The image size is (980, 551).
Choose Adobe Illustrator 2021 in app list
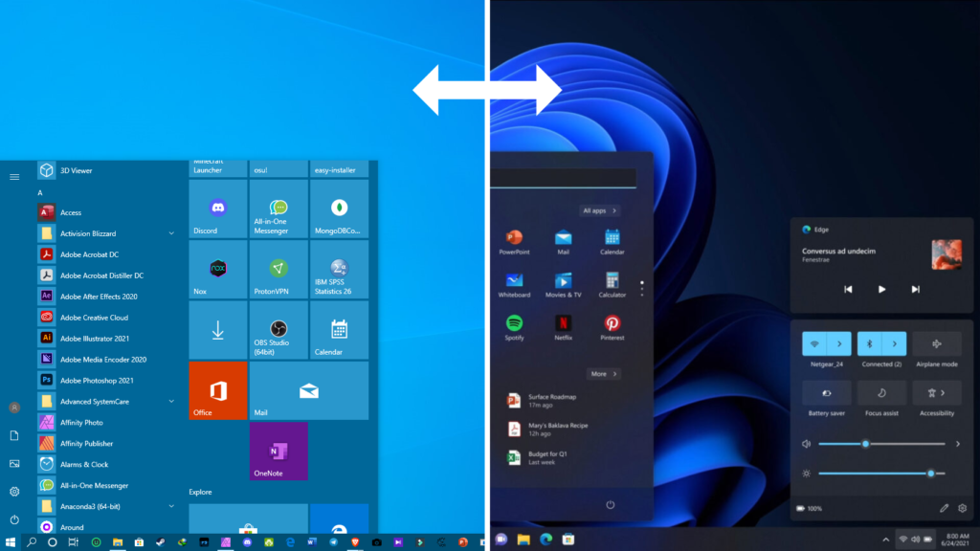94,339
